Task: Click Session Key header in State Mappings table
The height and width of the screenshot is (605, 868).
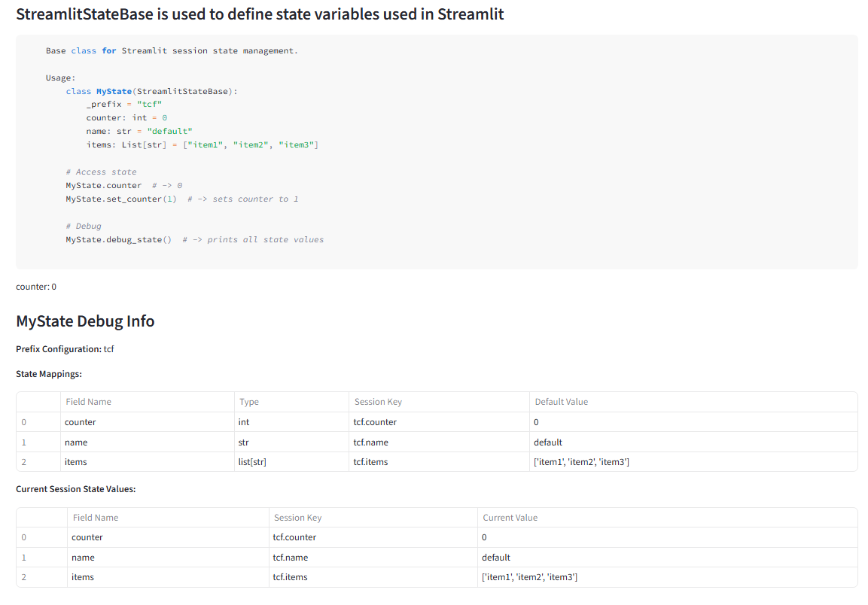Action: pos(439,402)
